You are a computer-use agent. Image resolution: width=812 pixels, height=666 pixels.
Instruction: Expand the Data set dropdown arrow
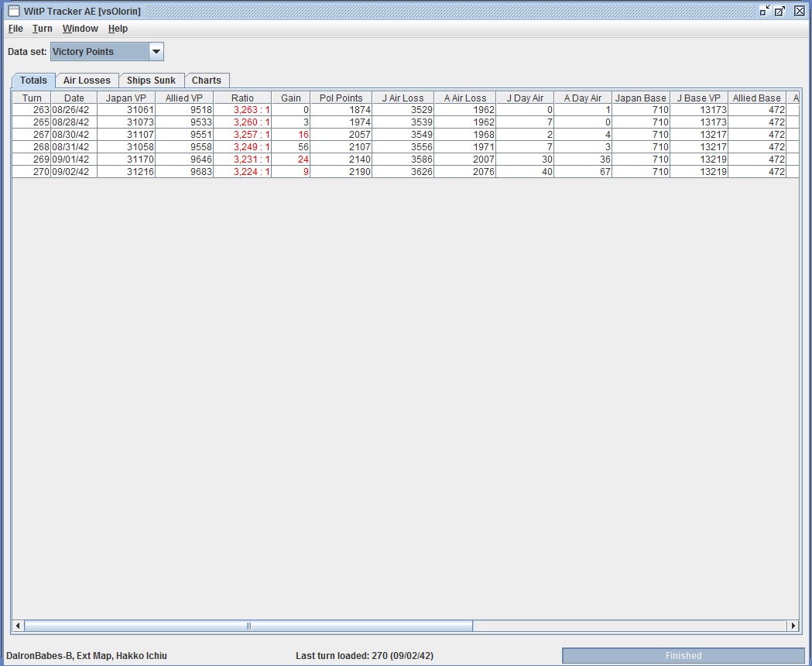tap(156, 52)
